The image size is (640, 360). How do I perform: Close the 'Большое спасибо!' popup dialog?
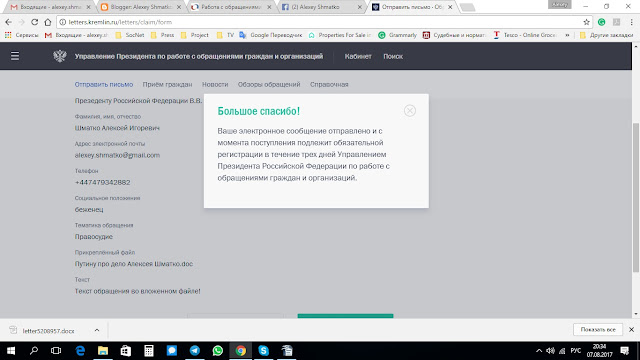click(x=410, y=111)
